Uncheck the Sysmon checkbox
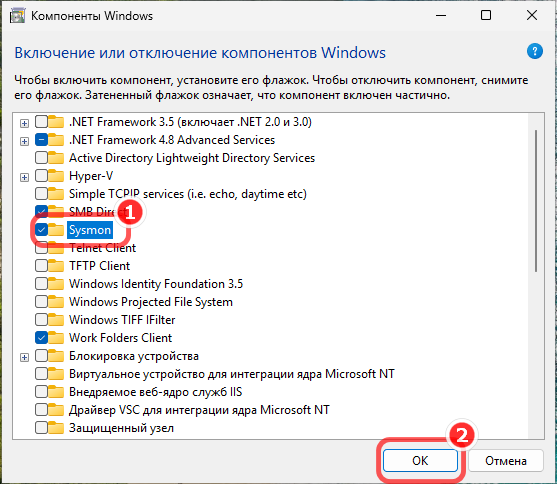This screenshot has height=484, width=557. click(41, 230)
